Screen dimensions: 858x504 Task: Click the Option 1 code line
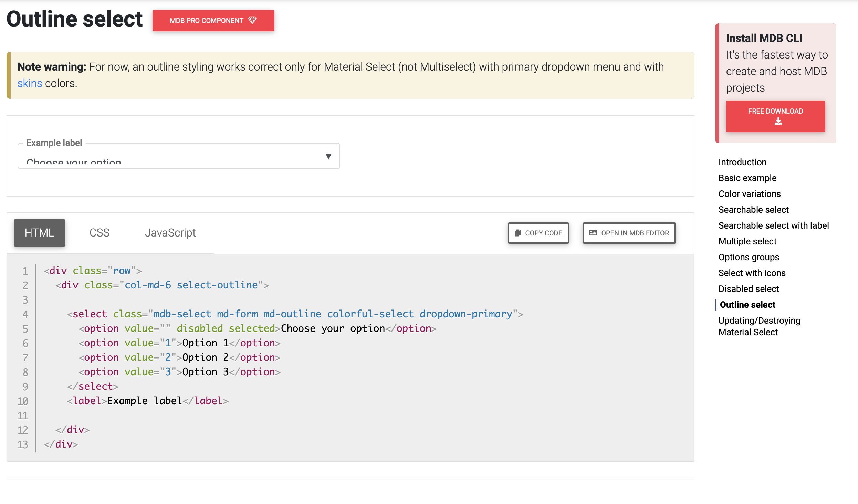[x=179, y=343]
